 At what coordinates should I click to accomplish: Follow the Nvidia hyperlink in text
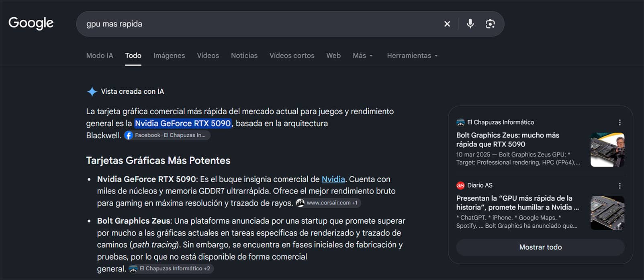click(x=333, y=179)
